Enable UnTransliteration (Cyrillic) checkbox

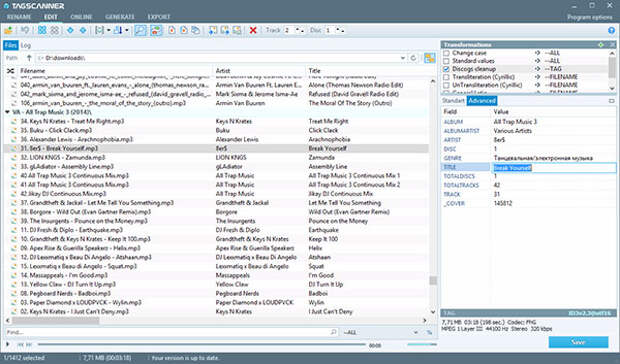click(x=446, y=85)
